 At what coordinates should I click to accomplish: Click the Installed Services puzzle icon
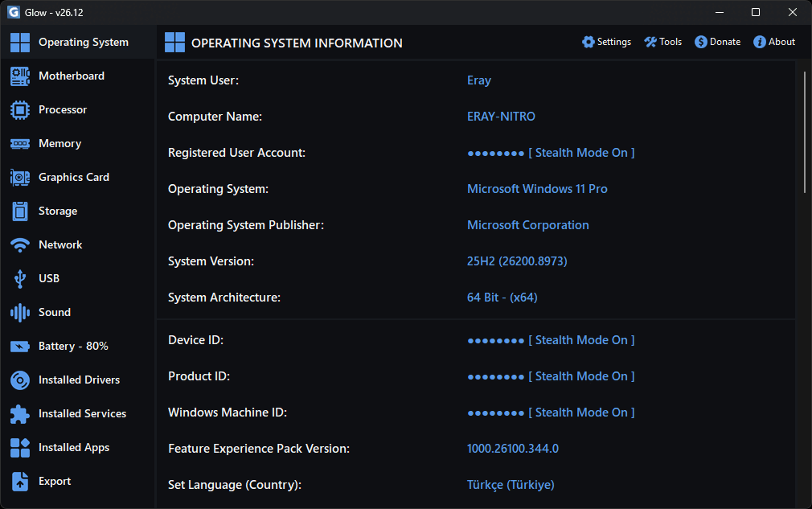coord(20,414)
